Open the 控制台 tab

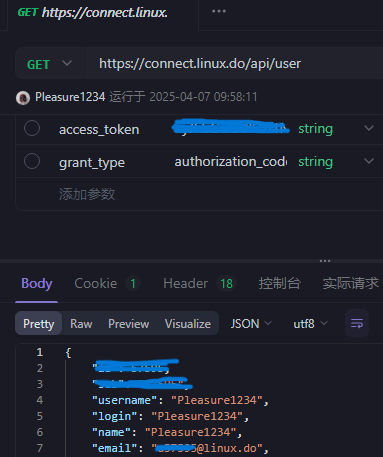[x=280, y=284]
